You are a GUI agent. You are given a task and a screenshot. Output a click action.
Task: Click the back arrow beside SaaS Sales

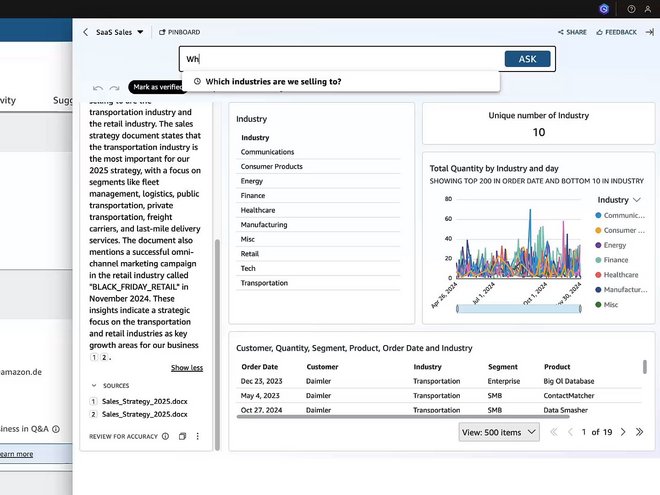pos(86,32)
